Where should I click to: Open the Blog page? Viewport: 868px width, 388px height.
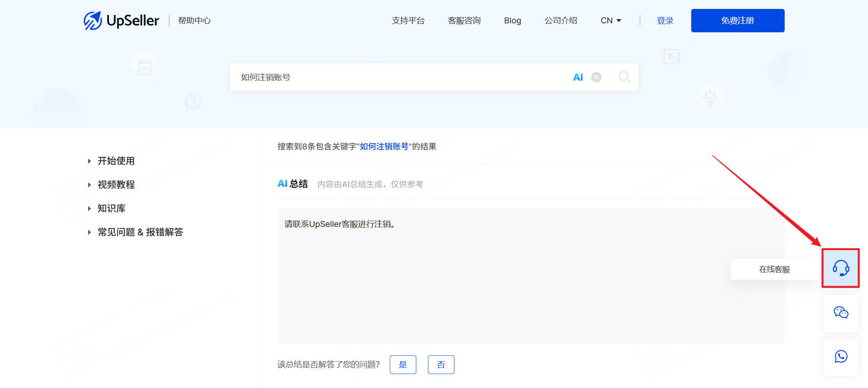point(512,21)
